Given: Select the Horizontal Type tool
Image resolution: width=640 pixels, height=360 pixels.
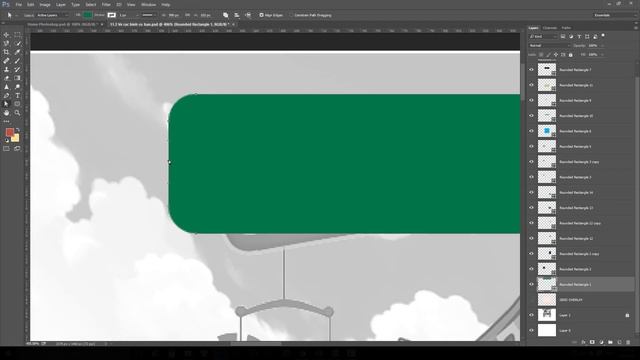Looking at the screenshot, I should click(18, 96).
